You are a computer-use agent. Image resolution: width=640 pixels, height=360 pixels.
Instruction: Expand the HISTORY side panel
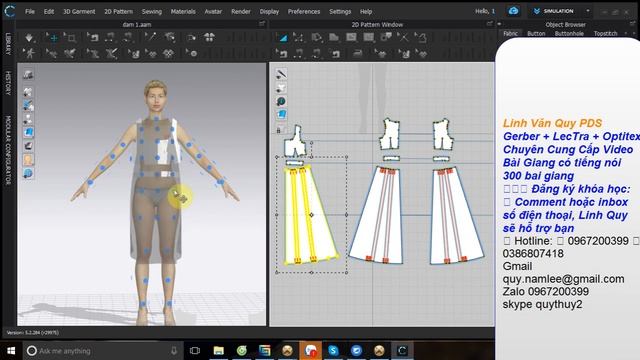pos(8,83)
